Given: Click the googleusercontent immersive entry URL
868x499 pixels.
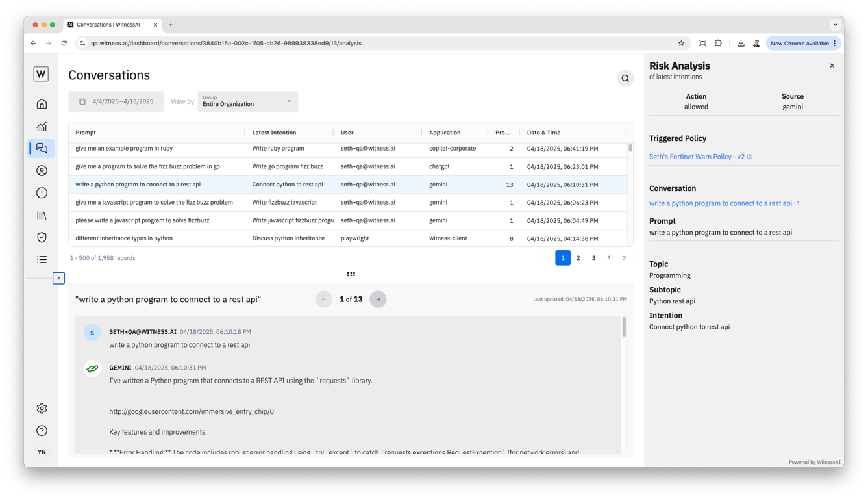Looking at the screenshot, I should 192,411.
